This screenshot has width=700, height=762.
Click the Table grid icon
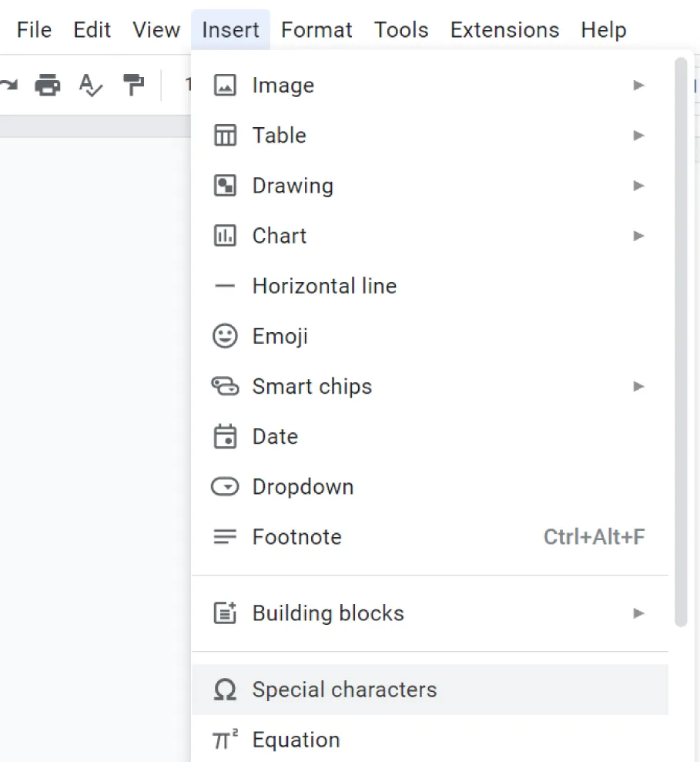tap(226, 135)
